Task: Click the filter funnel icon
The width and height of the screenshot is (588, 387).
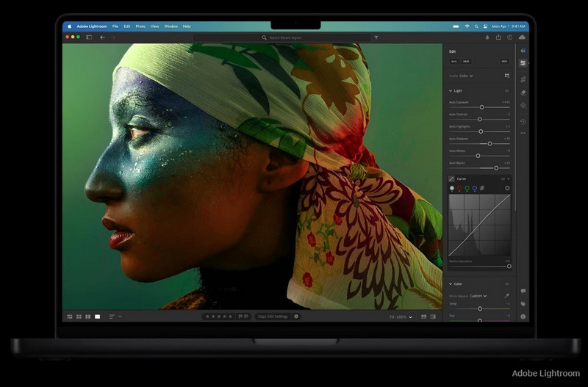Action: click(x=376, y=37)
